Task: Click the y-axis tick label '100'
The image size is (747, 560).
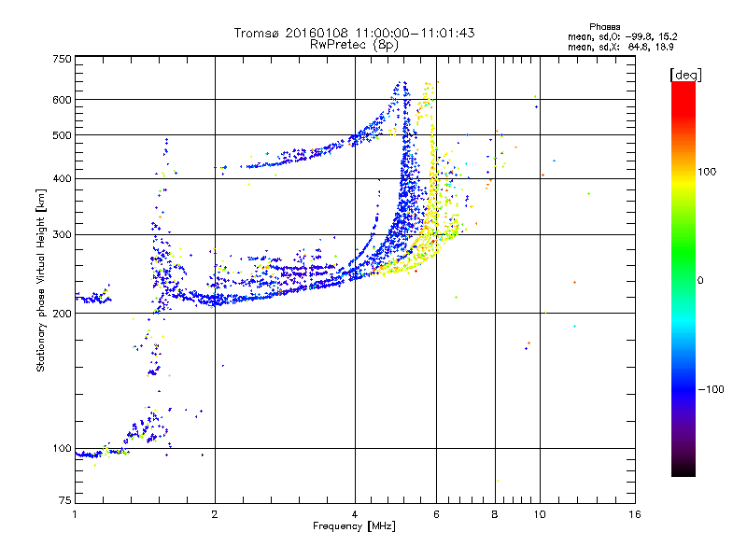Action: pyautogui.click(x=62, y=449)
